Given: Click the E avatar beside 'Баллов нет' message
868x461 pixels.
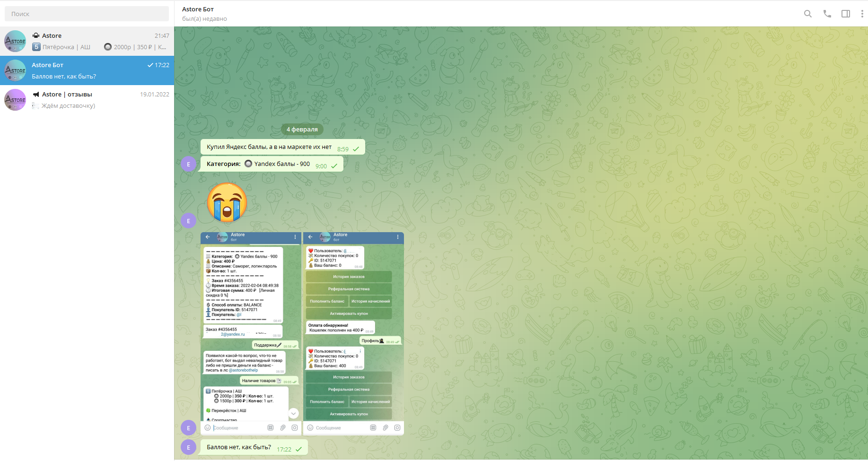Looking at the screenshot, I should coord(189,447).
